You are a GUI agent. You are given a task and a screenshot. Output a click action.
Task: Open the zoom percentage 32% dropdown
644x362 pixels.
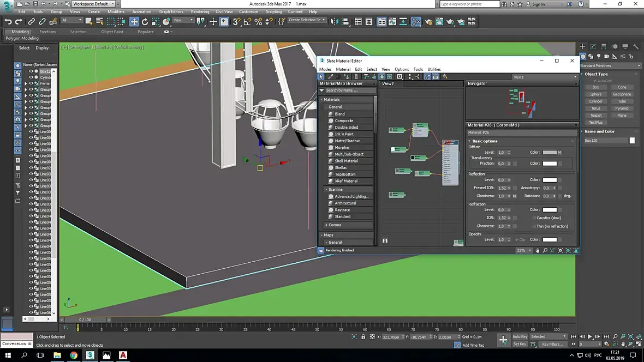pos(524,250)
